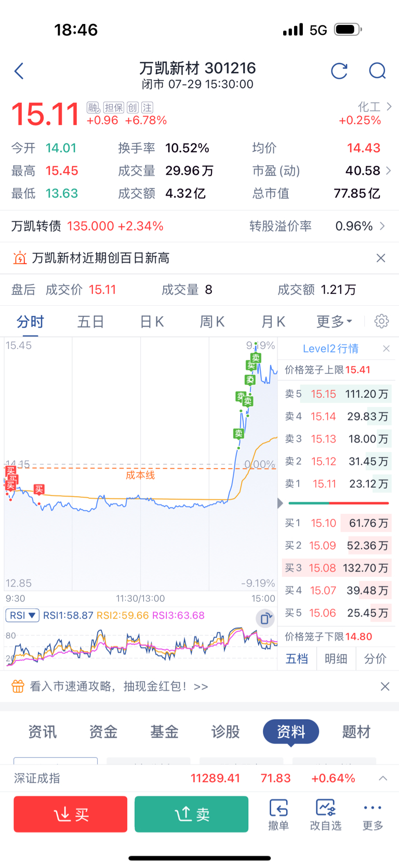399x868 pixels.
Task: Open the 资讯 news tab
Action: [42, 732]
